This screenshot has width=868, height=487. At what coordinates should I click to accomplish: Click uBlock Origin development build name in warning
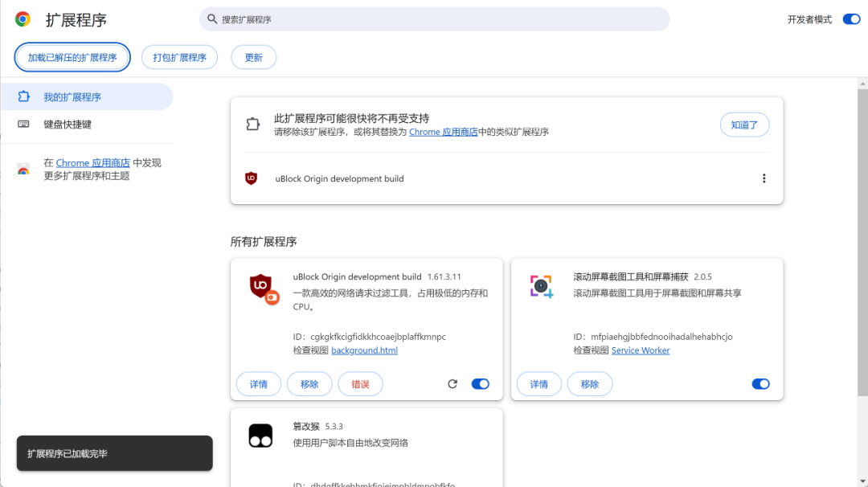coord(339,178)
